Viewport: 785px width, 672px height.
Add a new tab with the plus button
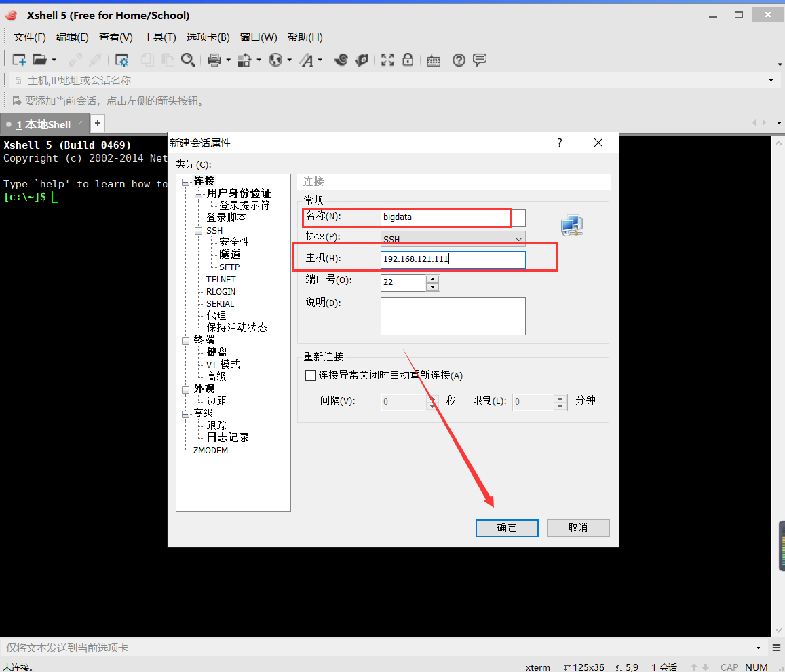coord(98,123)
